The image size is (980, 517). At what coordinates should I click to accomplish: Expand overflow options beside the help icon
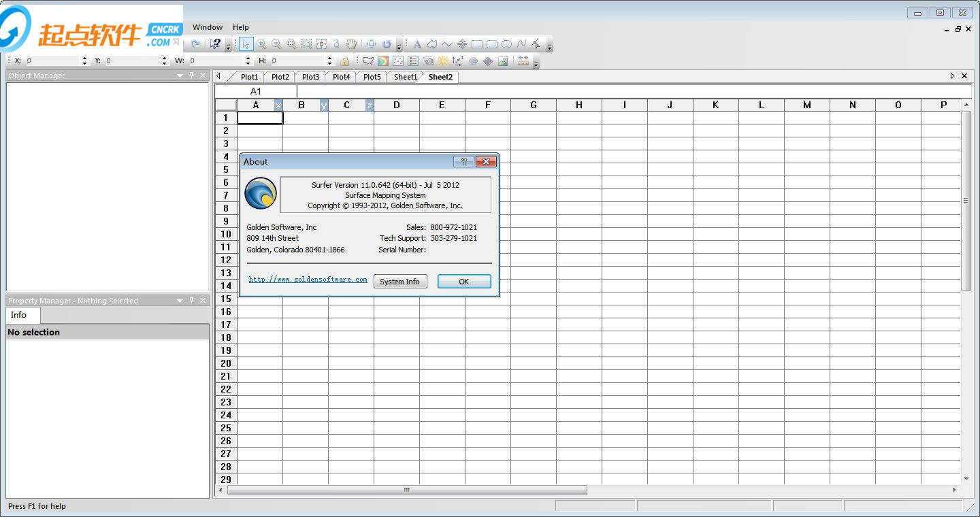pos(228,47)
